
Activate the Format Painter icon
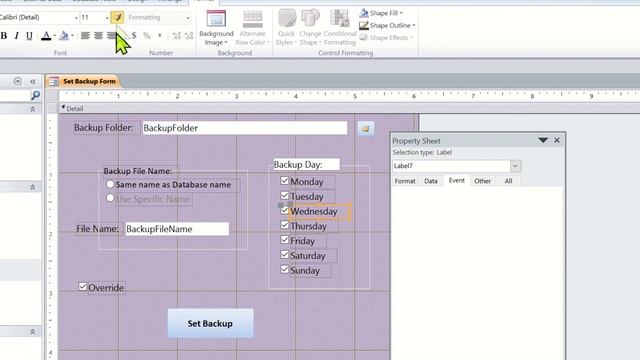[x=118, y=17]
